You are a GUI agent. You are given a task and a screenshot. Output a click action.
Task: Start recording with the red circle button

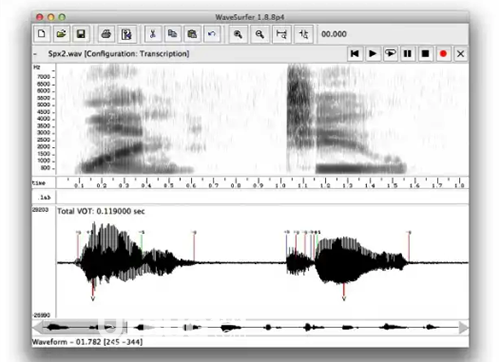(443, 54)
